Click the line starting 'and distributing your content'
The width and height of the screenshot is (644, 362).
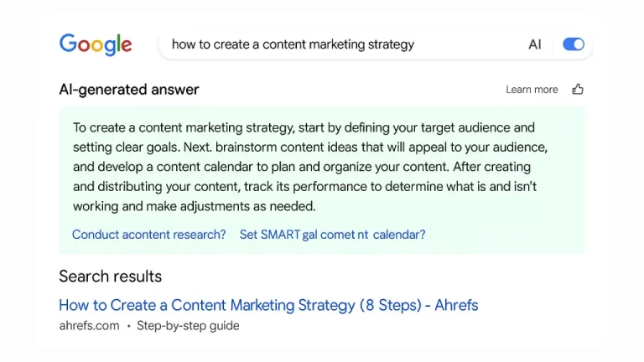(x=304, y=186)
